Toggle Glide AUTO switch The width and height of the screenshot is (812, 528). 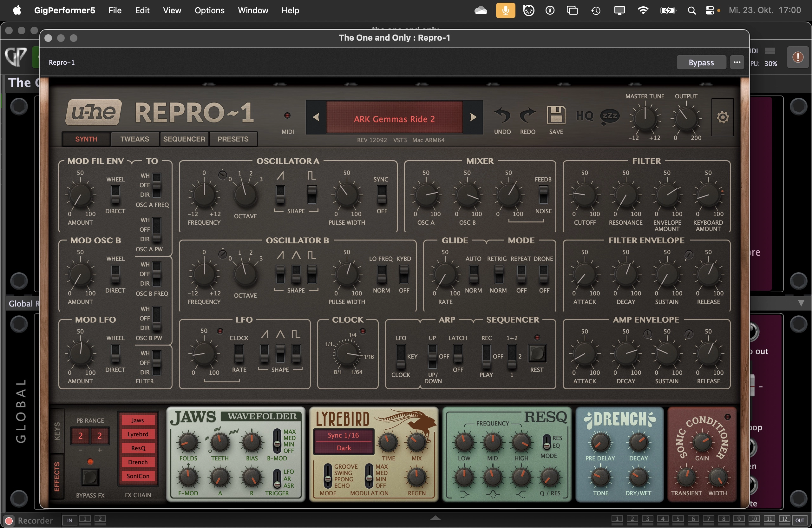coord(474,274)
